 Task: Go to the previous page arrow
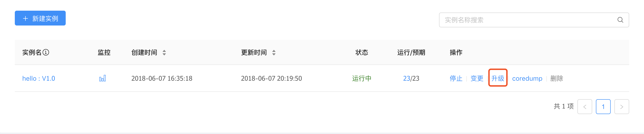(585, 107)
